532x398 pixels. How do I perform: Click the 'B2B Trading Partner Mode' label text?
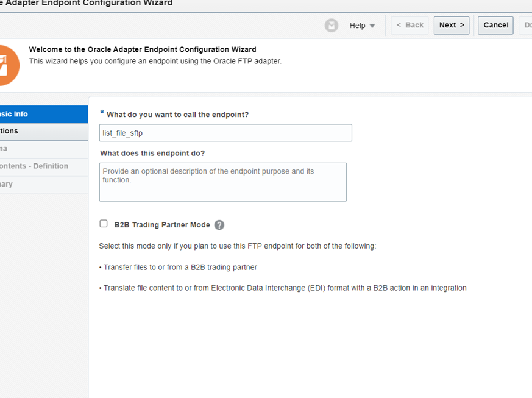pyautogui.click(x=162, y=225)
